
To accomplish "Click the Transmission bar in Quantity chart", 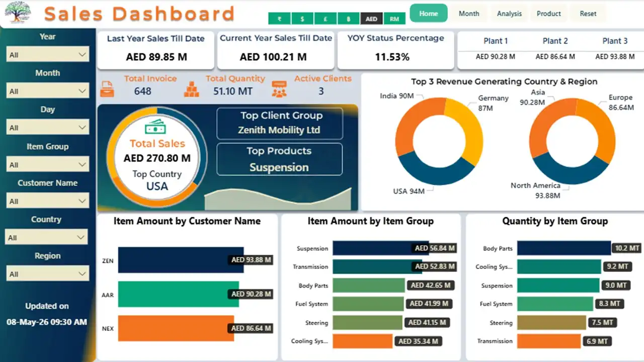I will point(549,341).
